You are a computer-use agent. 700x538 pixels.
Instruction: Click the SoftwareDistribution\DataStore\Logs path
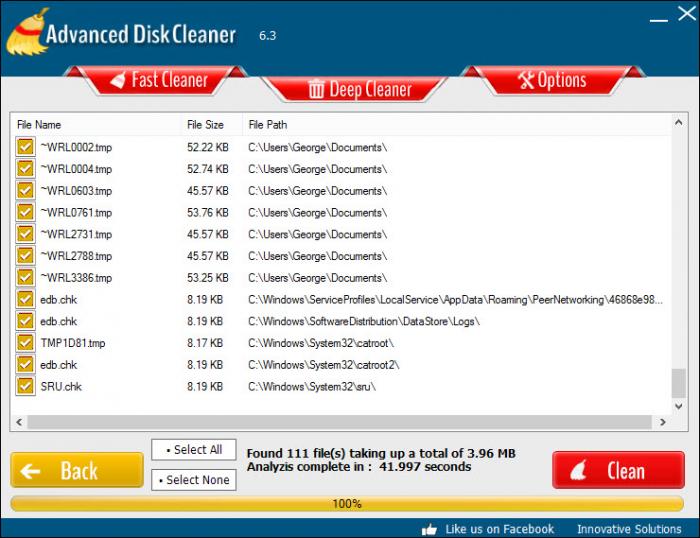pos(364,321)
